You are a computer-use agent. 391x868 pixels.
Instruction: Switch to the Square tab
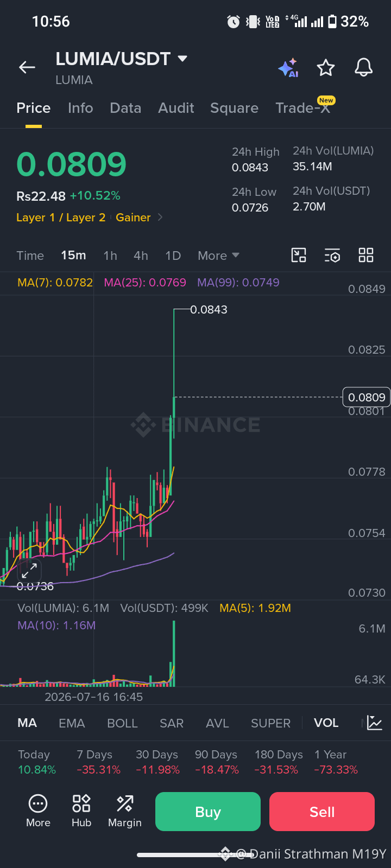point(234,108)
